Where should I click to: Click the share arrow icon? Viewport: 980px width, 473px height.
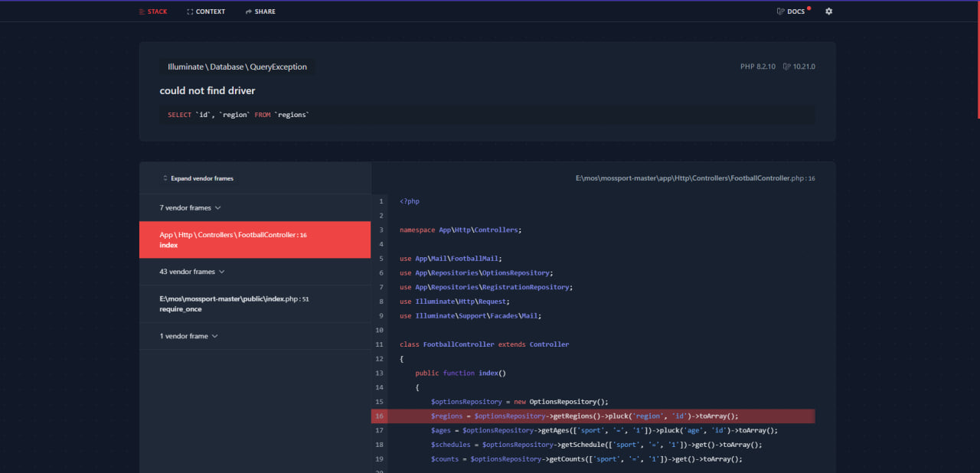[249, 11]
